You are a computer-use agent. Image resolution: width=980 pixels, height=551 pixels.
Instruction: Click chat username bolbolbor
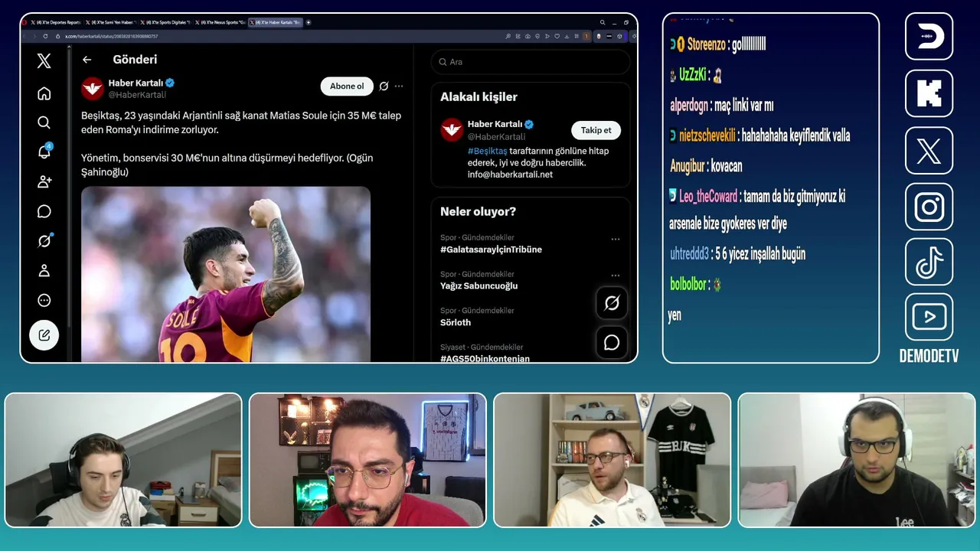pos(688,285)
